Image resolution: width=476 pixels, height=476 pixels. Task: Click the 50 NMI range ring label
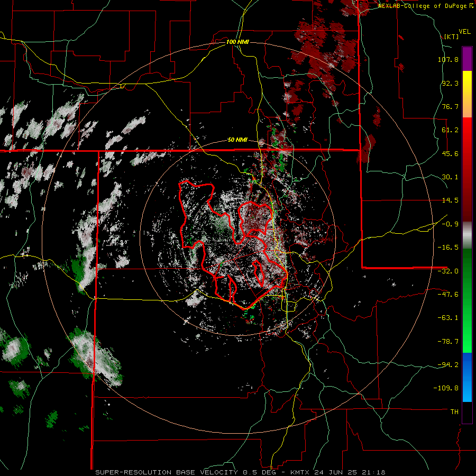pos(237,140)
